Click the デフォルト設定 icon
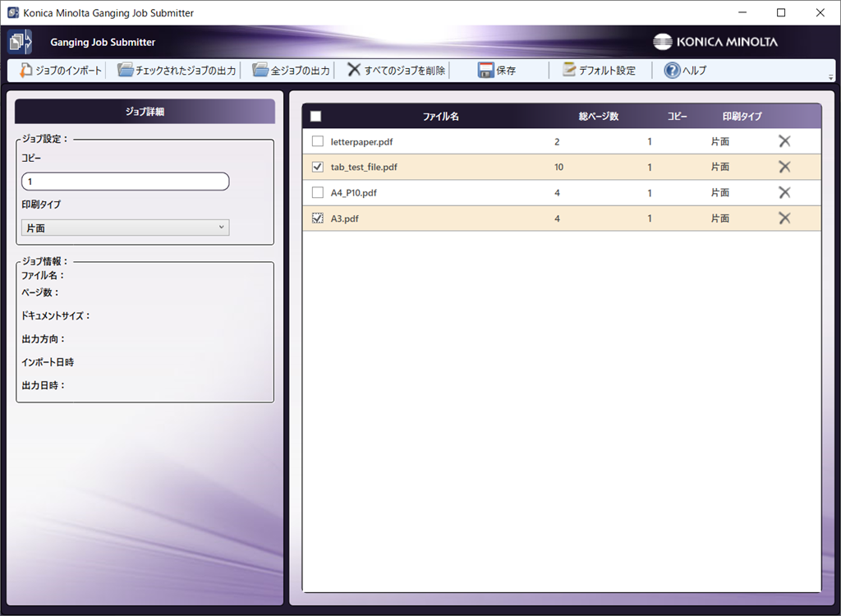Image resolution: width=841 pixels, height=616 pixels. pyautogui.click(x=568, y=70)
